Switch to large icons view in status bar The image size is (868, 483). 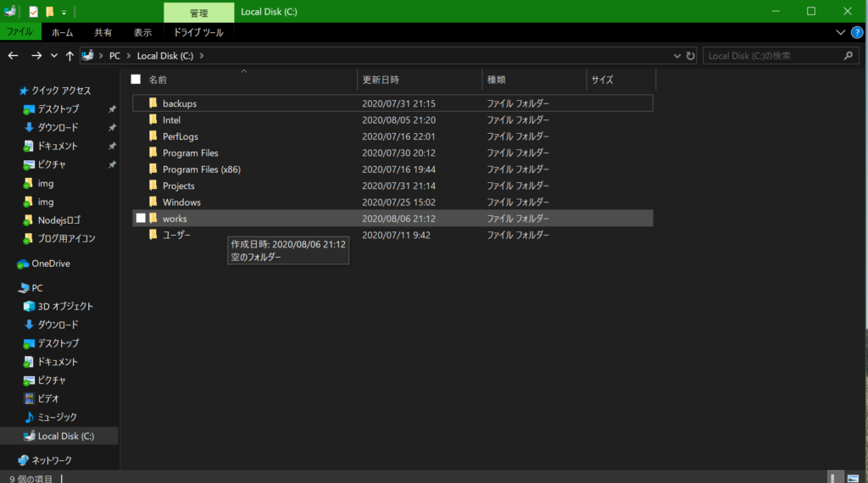tap(854, 478)
